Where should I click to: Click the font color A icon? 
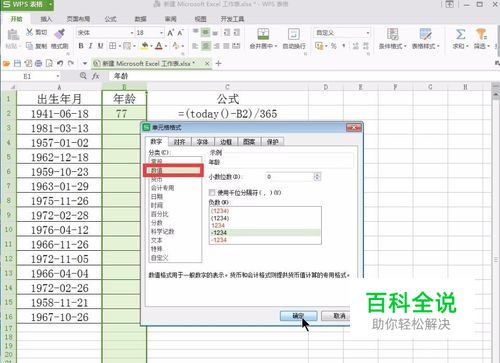[x=159, y=46]
